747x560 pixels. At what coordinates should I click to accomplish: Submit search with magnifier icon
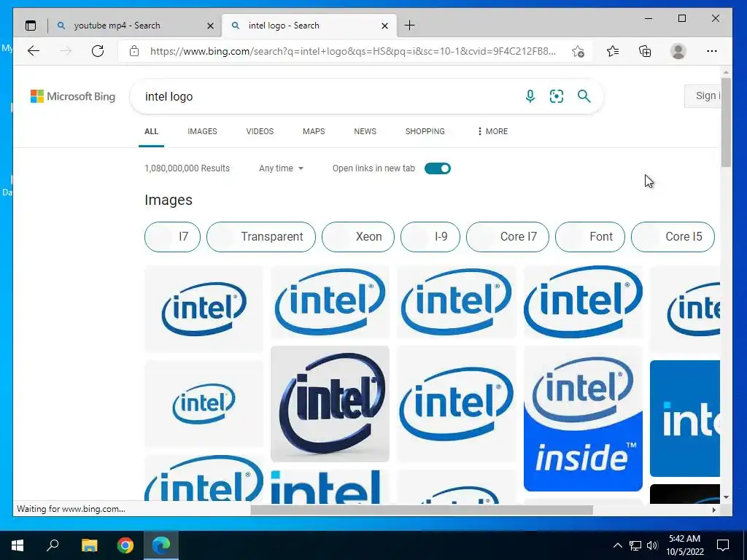[x=584, y=96]
